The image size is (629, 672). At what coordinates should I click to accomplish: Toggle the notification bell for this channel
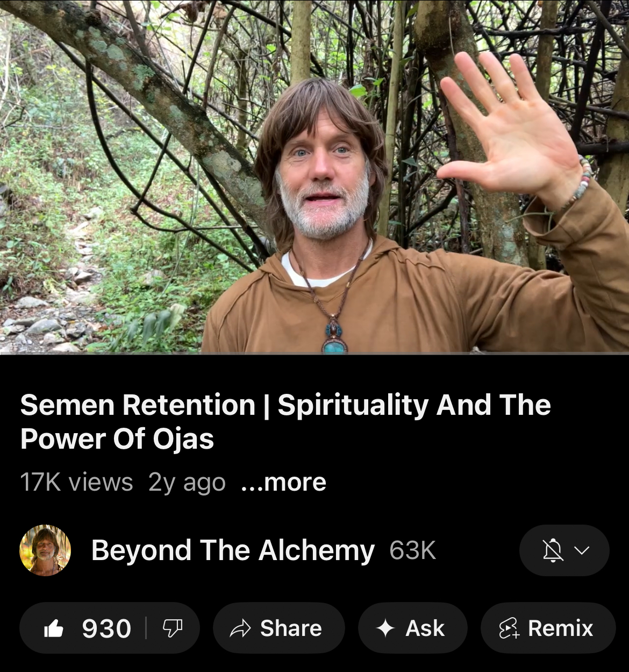click(552, 550)
